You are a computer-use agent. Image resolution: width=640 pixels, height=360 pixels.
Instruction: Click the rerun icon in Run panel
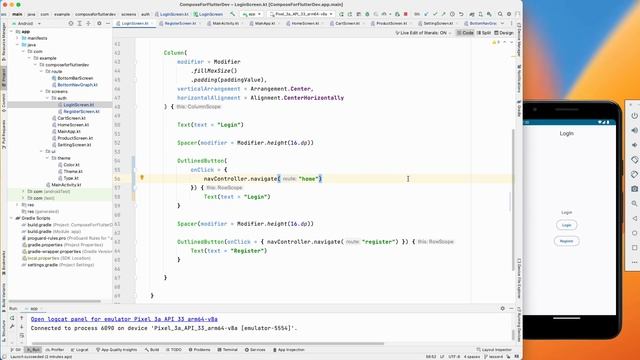[12, 318]
